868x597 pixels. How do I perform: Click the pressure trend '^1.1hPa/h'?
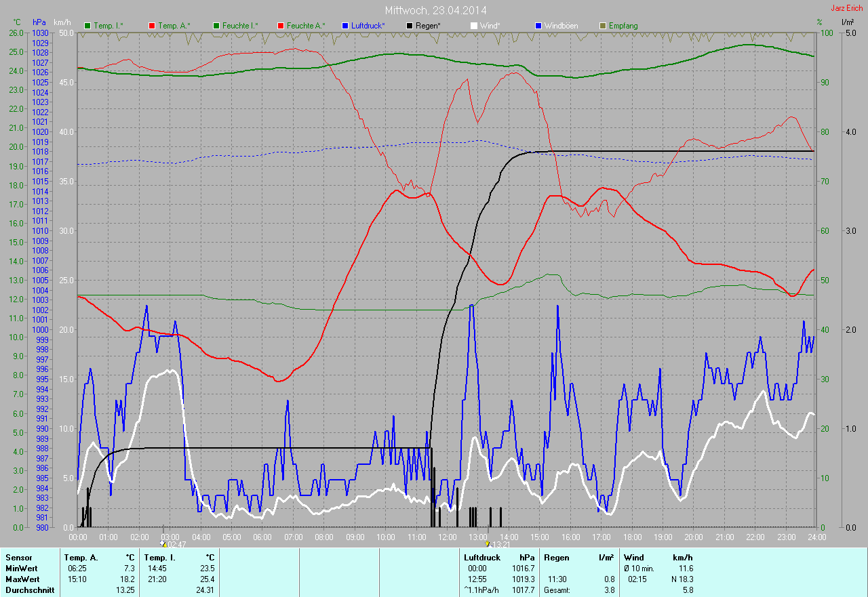coord(481,590)
